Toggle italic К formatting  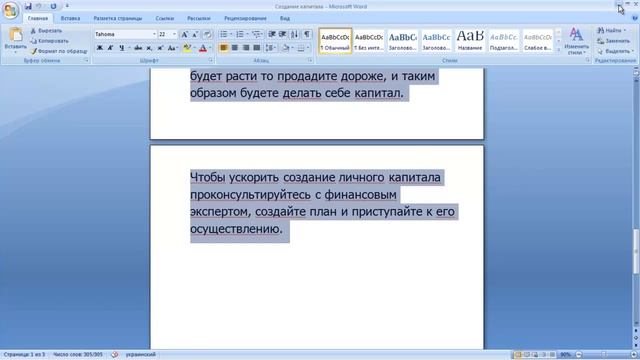pyautogui.click(x=110, y=48)
